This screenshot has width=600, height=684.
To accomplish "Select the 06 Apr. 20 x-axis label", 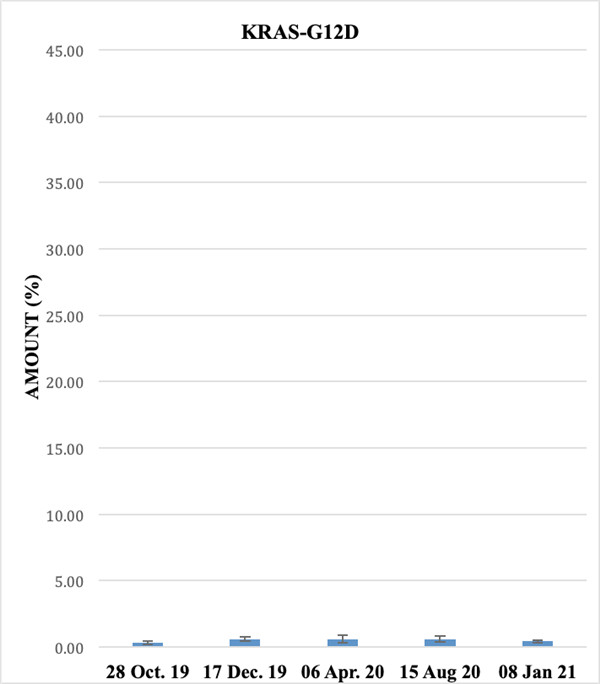I will pos(343,670).
